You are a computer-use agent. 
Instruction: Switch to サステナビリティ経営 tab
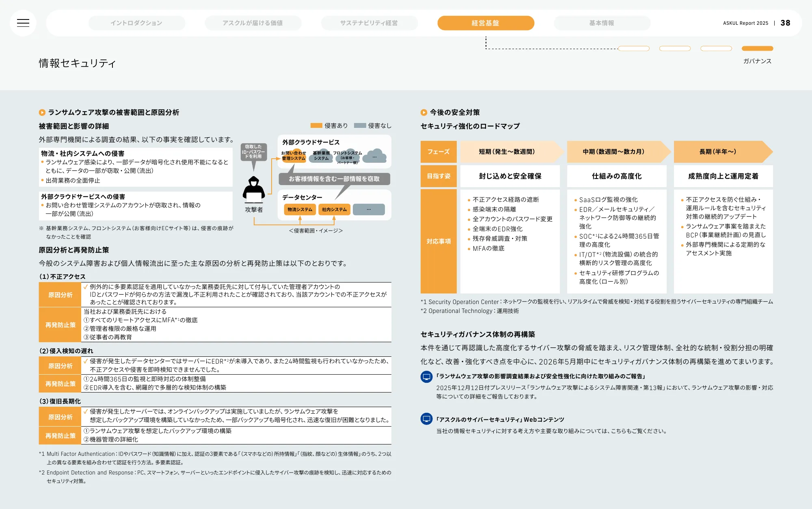[369, 23]
